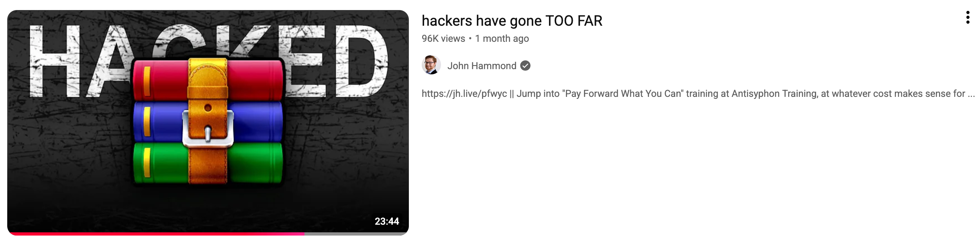The height and width of the screenshot is (246, 980).
Task: Click the 96K views count text
Action: click(x=443, y=39)
